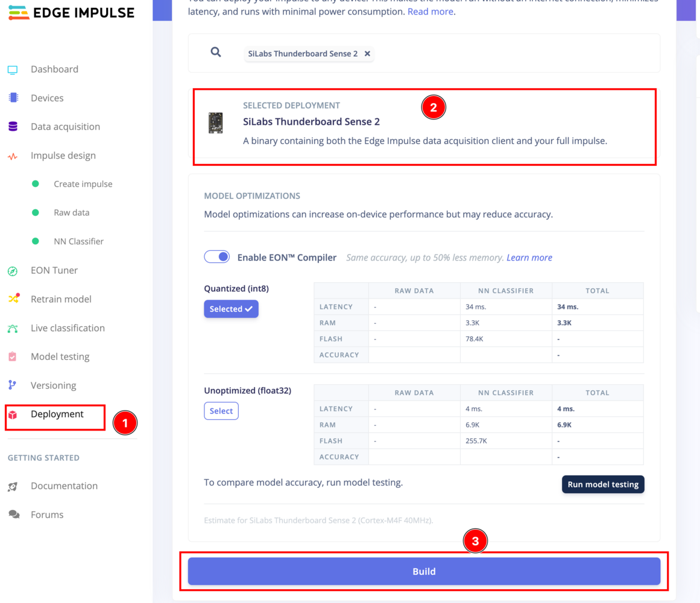This screenshot has width=700, height=603.
Task: Click the Edge Impulse logo
Action: (71, 13)
